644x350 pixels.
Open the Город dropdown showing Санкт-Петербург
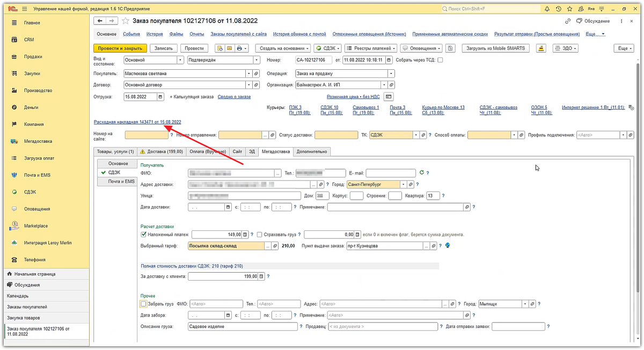(404, 184)
